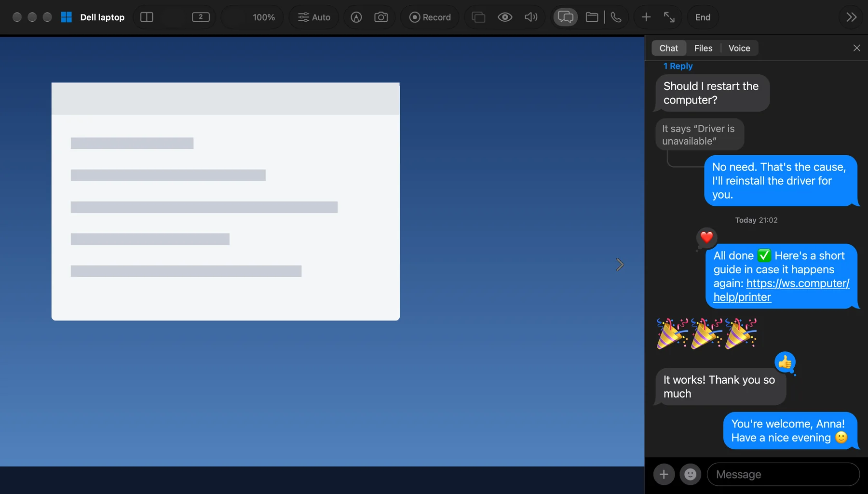The height and width of the screenshot is (494, 868).
Task: Select the 'It works! Thank you so much' message
Action: click(x=720, y=387)
